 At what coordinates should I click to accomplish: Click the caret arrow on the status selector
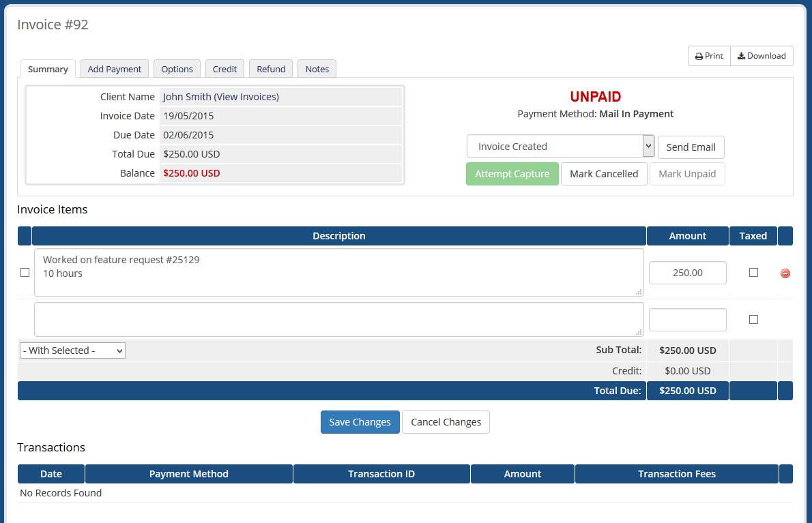click(647, 146)
